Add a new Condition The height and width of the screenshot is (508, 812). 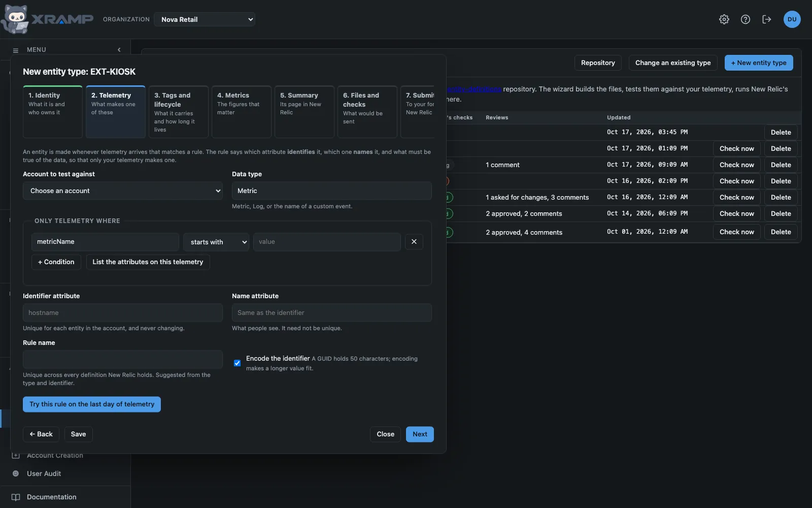56,262
